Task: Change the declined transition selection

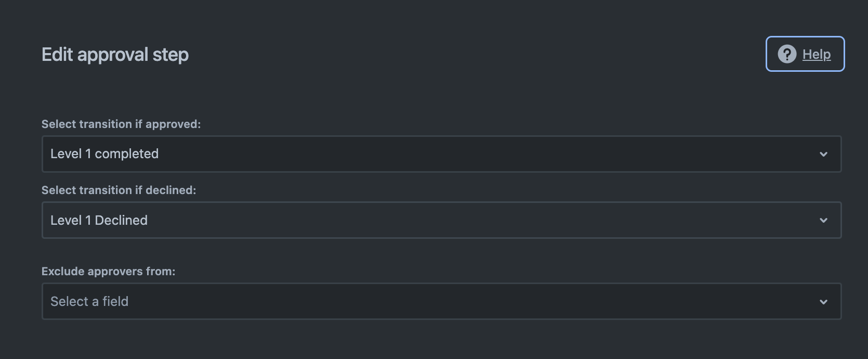Action: click(441, 220)
